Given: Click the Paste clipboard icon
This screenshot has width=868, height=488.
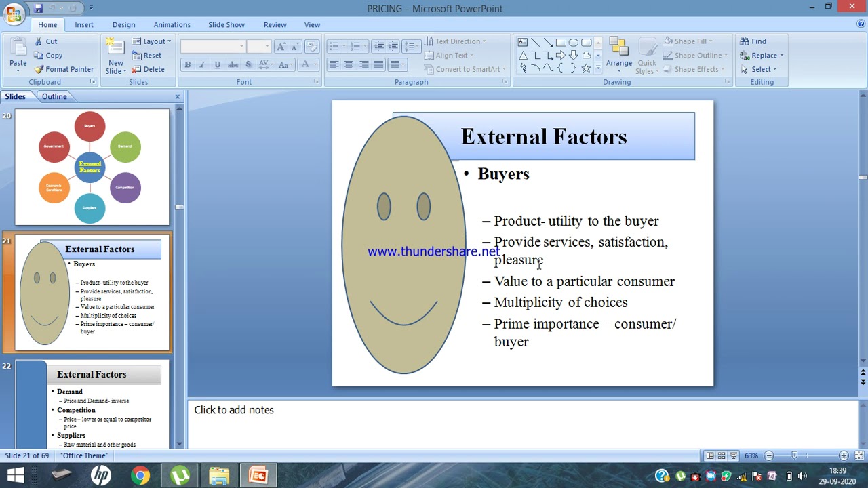Looking at the screenshot, I should tap(18, 47).
